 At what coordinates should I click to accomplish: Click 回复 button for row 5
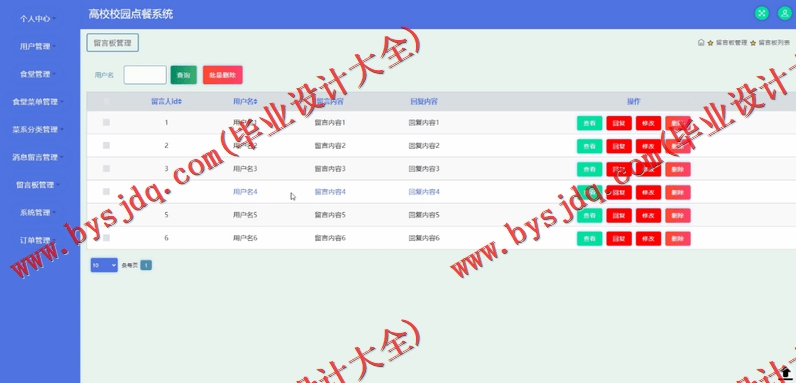point(619,215)
